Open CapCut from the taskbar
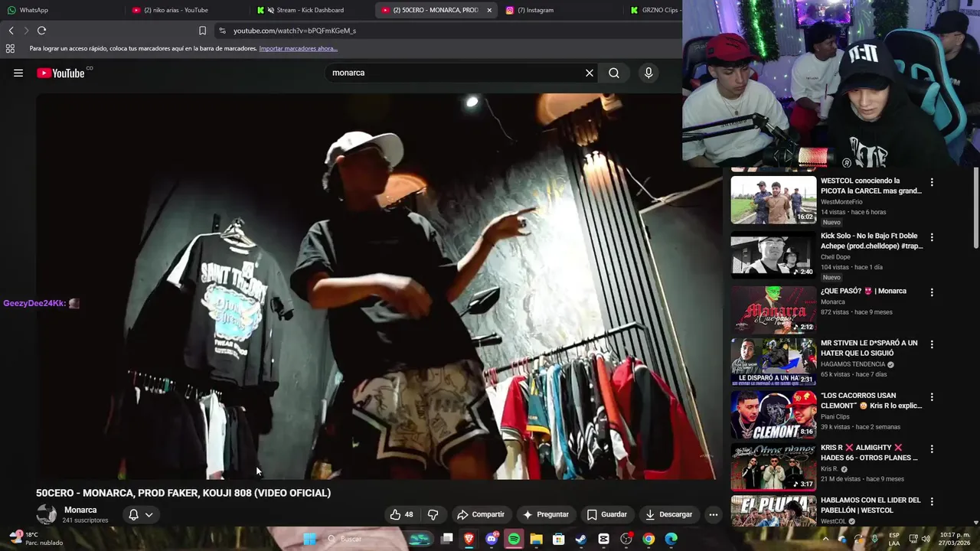The width and height of the screenshot is (980, 551). click(x=603, y=539)
